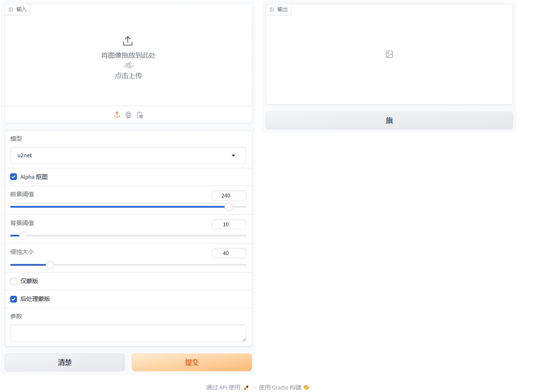547x392 pixels.
Task: Click the 输出 label image icon
Action: pyautogui.click(x=272, y=9)
